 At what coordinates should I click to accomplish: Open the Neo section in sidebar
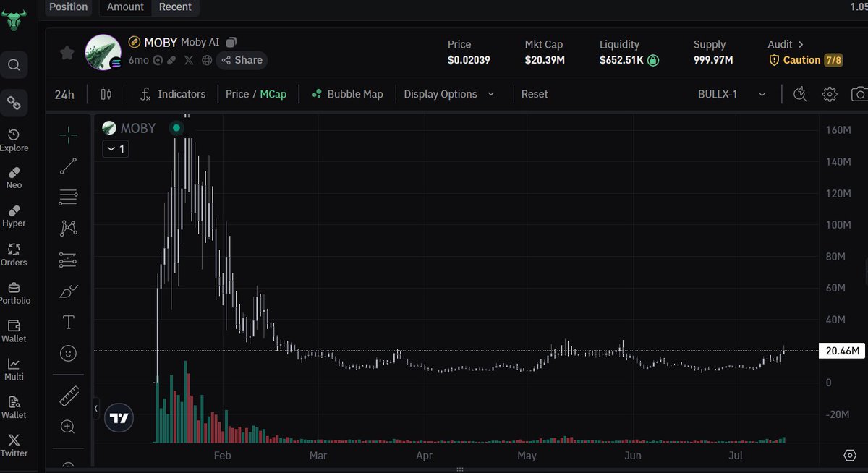[14, 178]
